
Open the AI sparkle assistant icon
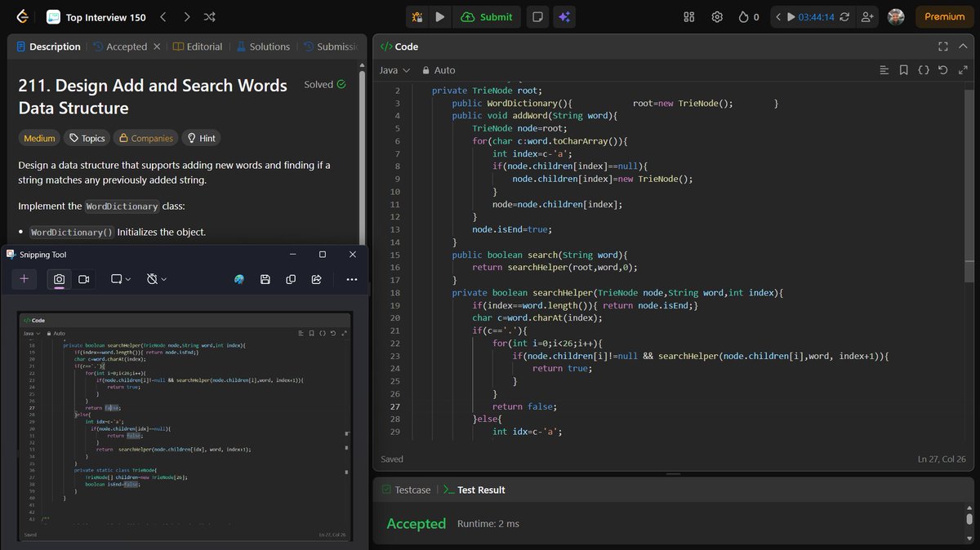(x=563, y=16)
